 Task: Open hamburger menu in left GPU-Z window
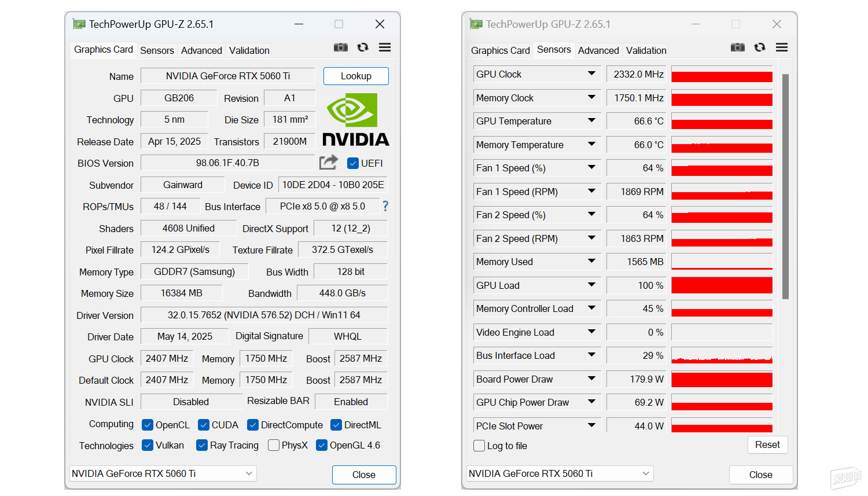[385, 47]
